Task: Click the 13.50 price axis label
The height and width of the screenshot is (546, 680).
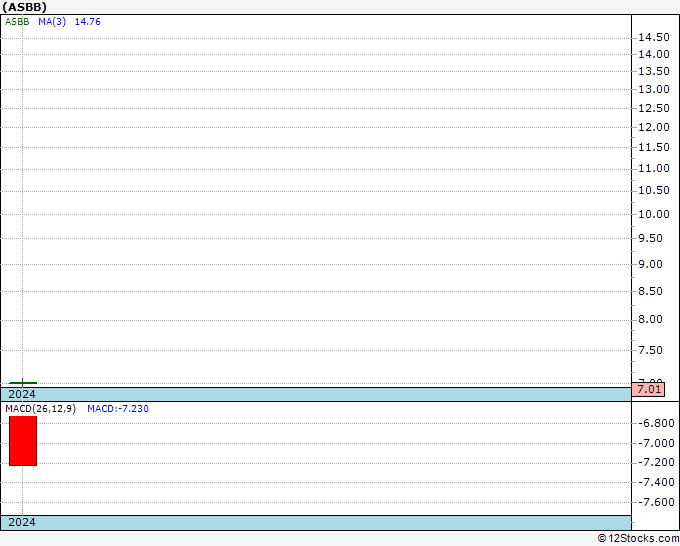Action: [654, 71]
